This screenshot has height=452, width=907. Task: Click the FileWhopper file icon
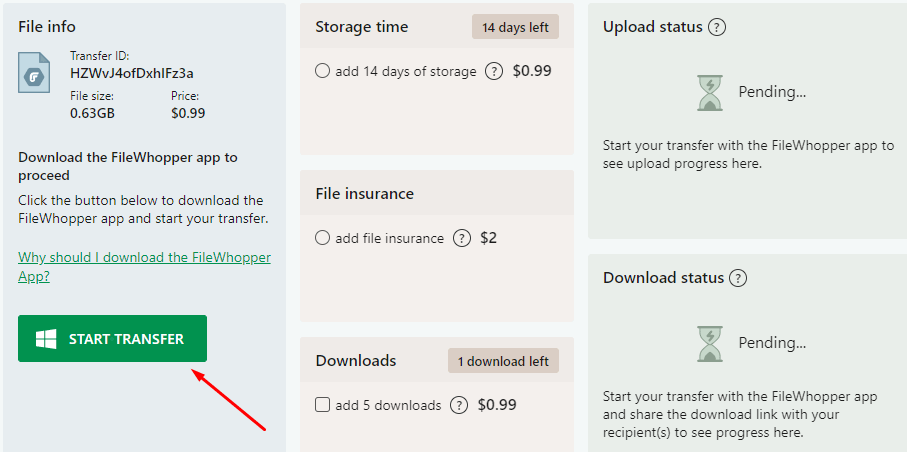(37, 72)
